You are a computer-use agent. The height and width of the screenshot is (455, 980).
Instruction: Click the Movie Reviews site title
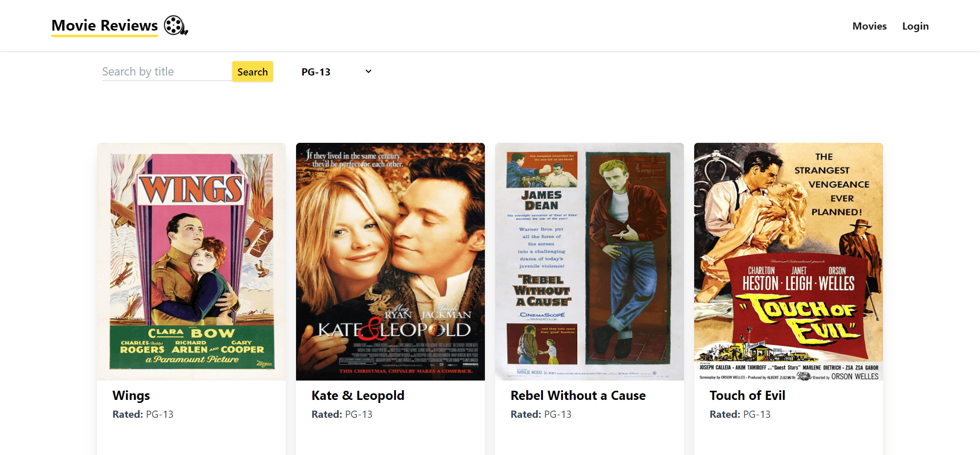pos(105,26)
